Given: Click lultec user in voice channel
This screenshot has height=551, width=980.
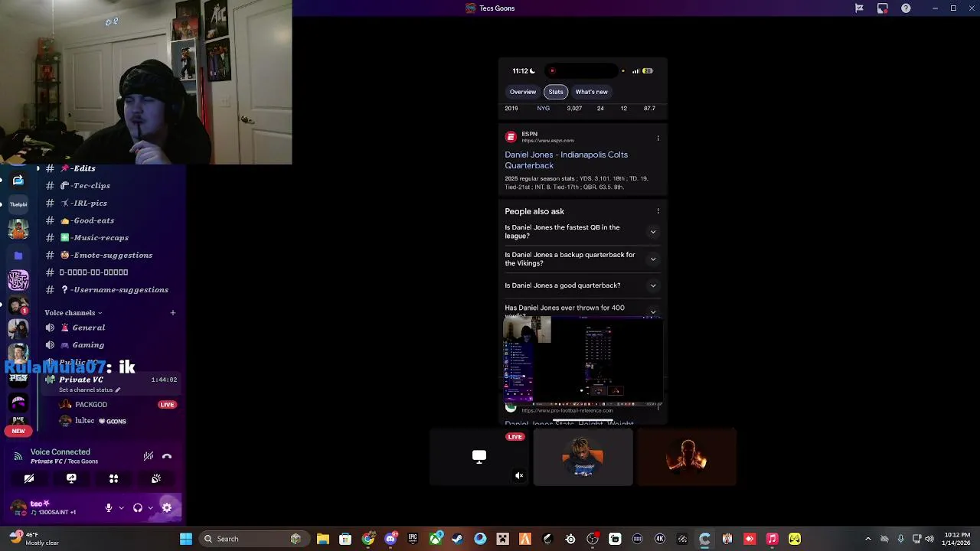Looking at the screenshot, I should [x=115, y=421].
